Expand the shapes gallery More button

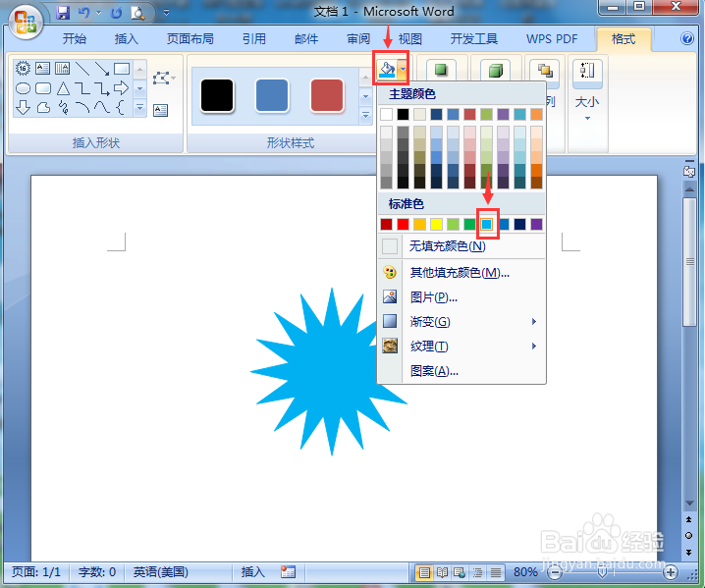pyautogui.click(x=139, y=108)
